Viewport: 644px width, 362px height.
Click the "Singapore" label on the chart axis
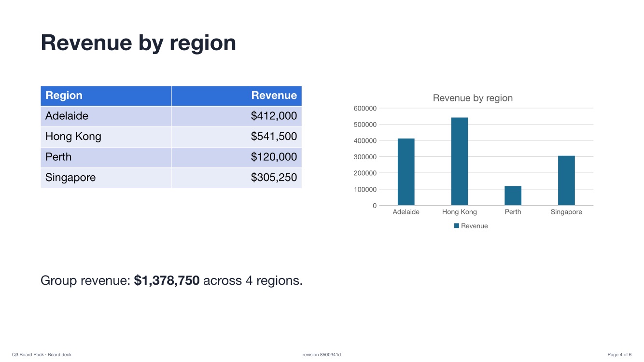pos(566,212)
